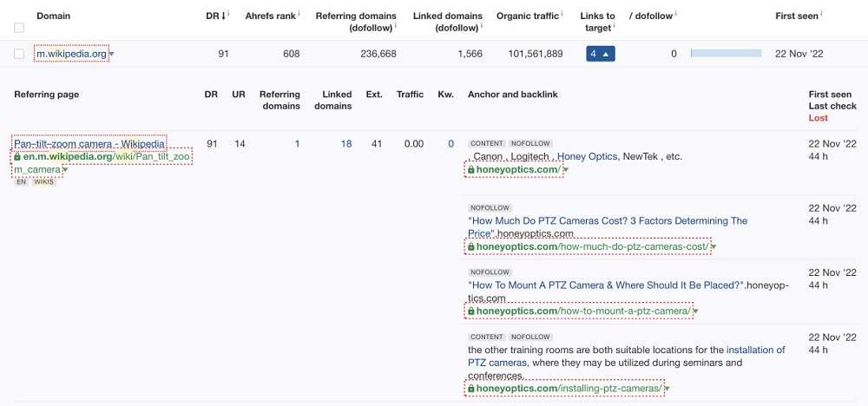The height and width of the screenshot is (406, 868).
Task: Click lock icon beside en.m.wikipedia.org URL
Action: tap(17, 156)
